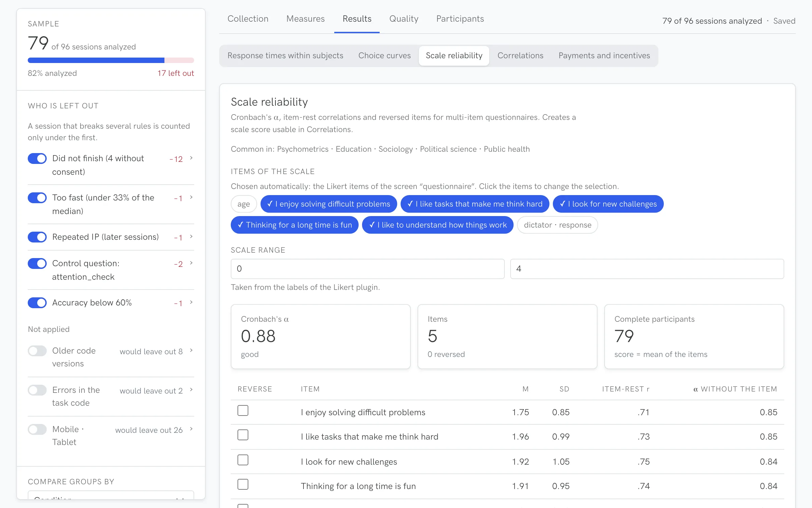This screenshot has height=508, width=812.
Task: Switch to the Measures tab
Action: (x=306, y=19)
